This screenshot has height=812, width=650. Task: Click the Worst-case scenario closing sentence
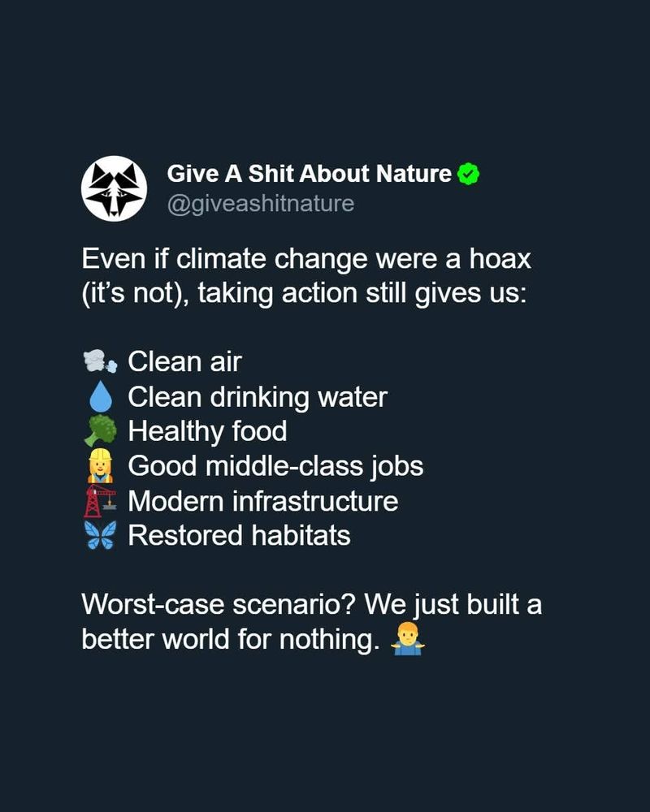tap(311, 621)
